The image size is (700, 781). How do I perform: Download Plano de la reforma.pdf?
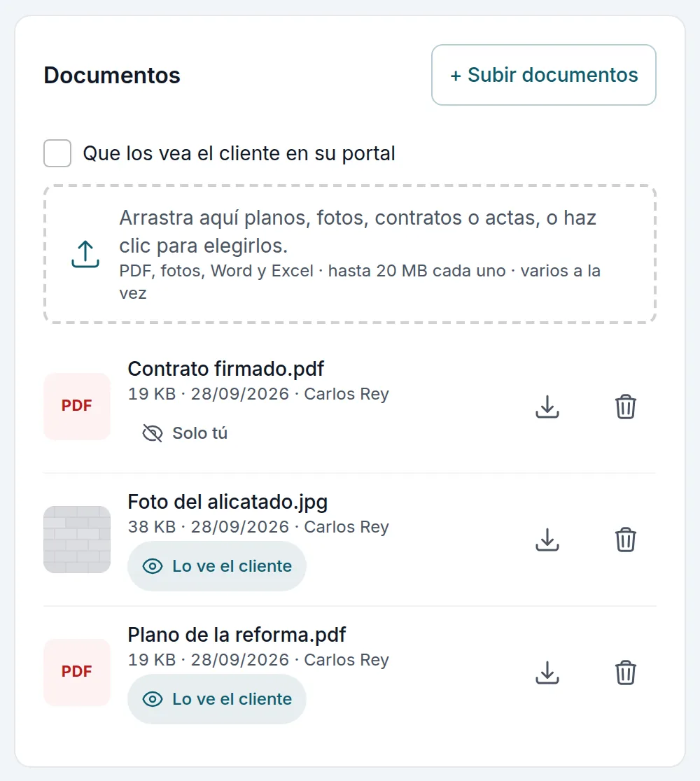point(547,673)
